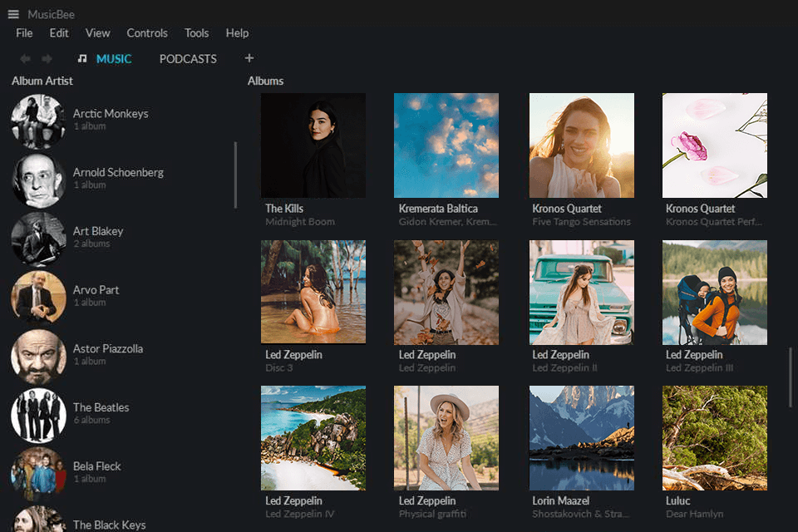The image size is (798, 532).
Task: Open the File menu
Action: point(24,33)
